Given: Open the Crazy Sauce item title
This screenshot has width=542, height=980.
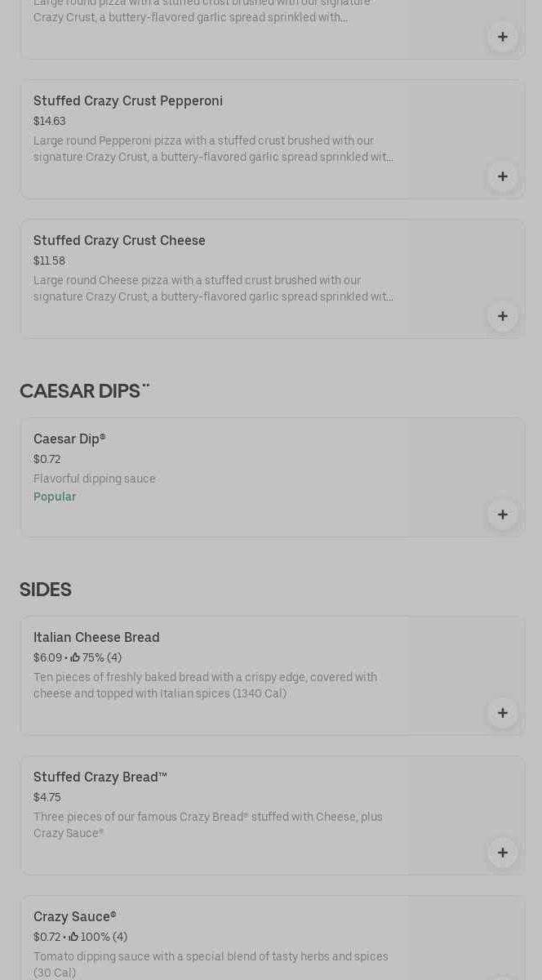Looking at the screenshot, I should pos(75,917).
